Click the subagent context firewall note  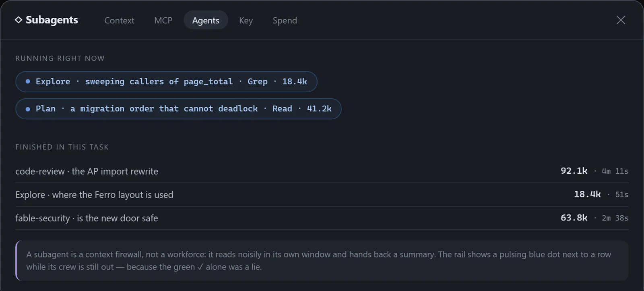[322, 261]
